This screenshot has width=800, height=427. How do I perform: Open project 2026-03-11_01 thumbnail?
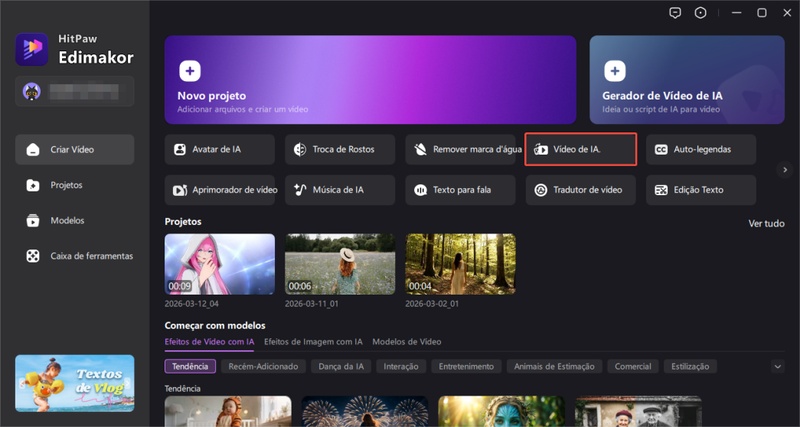click(x=340, y=264)
